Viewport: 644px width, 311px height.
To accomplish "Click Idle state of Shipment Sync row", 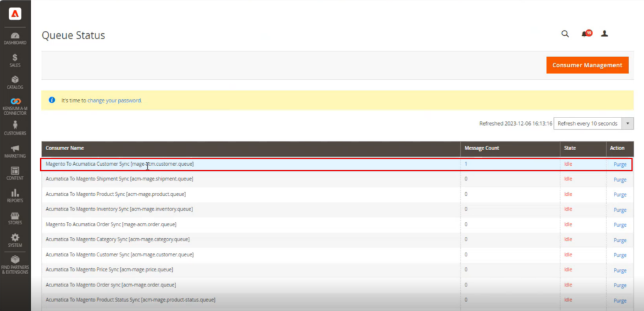I will pos(568,179).
